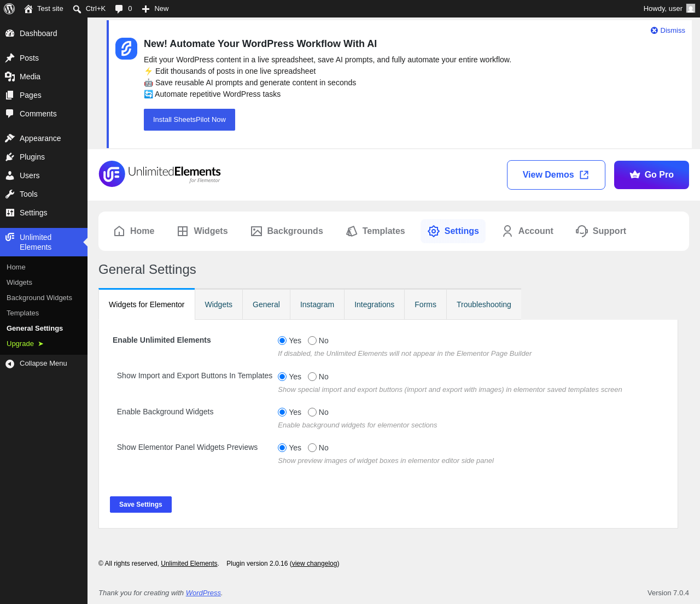Click the "Howdy, user" greeting text
Image resolution: width=700 pixels, height=604 pixels.
tap(663, 9)
